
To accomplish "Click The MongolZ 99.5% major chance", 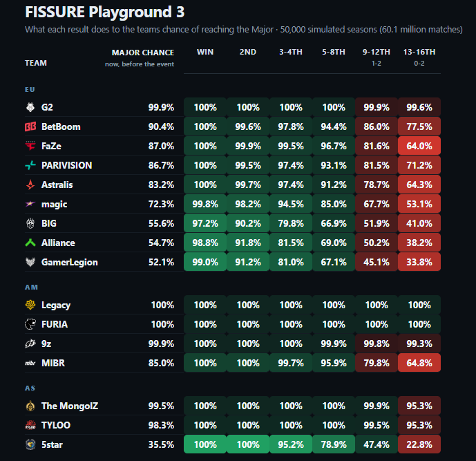I will 161,406.
